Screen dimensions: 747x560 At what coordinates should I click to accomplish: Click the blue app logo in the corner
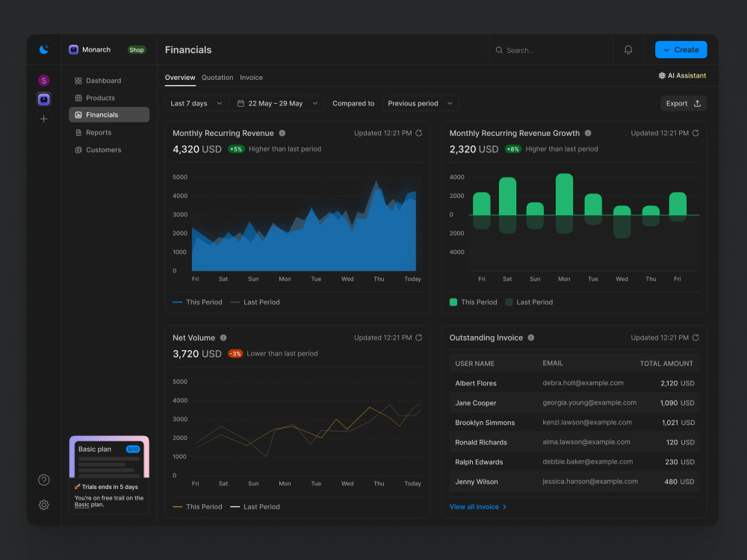44,49
